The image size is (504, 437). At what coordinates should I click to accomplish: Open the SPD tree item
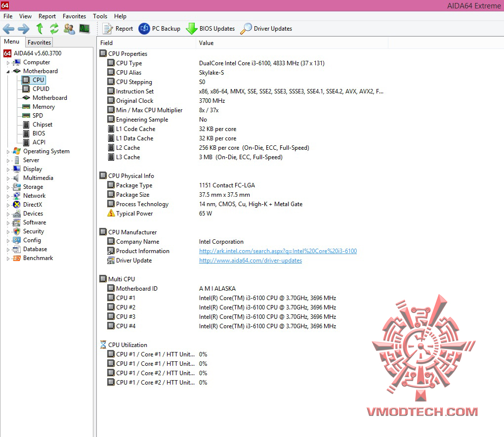pyautogui.click(x=38, y=116)
